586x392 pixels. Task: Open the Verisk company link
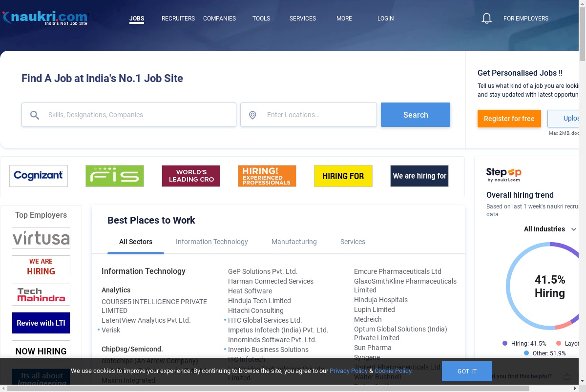111,330
